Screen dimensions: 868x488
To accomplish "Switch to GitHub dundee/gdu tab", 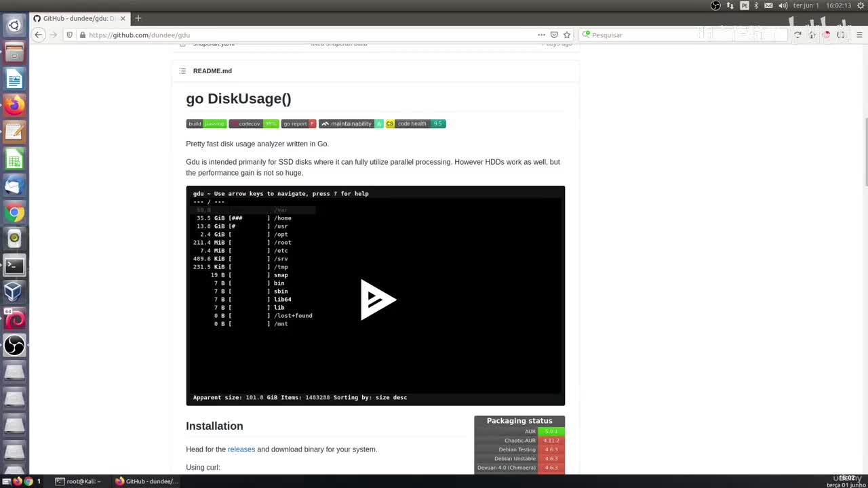I will 79,18.
